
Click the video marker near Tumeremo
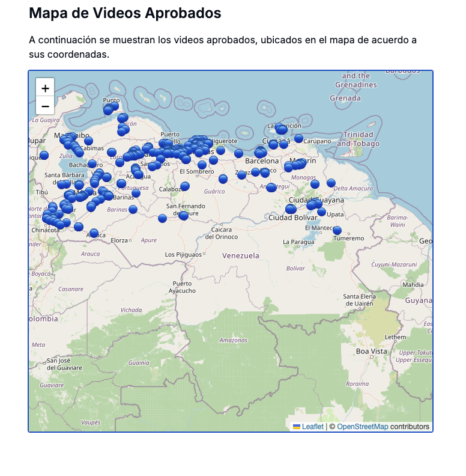[x=337, y=230]
